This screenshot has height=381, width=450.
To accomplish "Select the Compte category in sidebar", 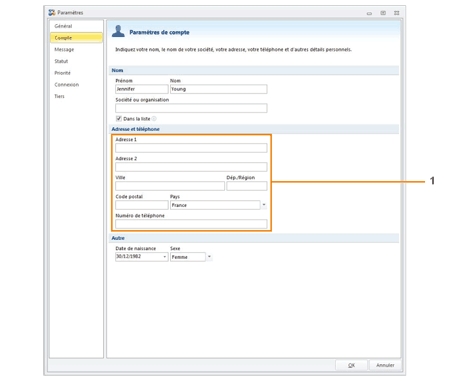I will click(76, 38).
